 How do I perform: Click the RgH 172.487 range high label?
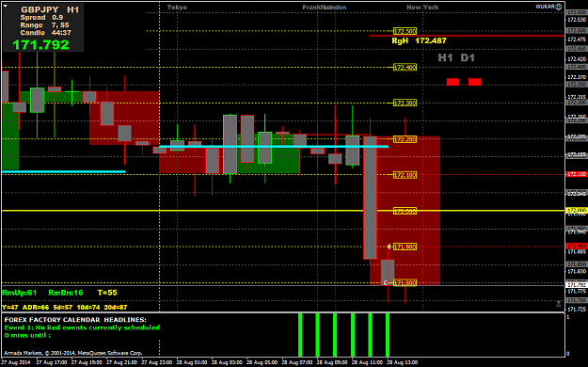click(420, 40)
